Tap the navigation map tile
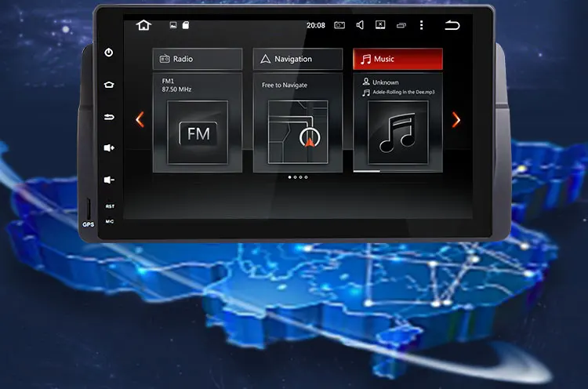588x389 pixels. pos(298,132)
